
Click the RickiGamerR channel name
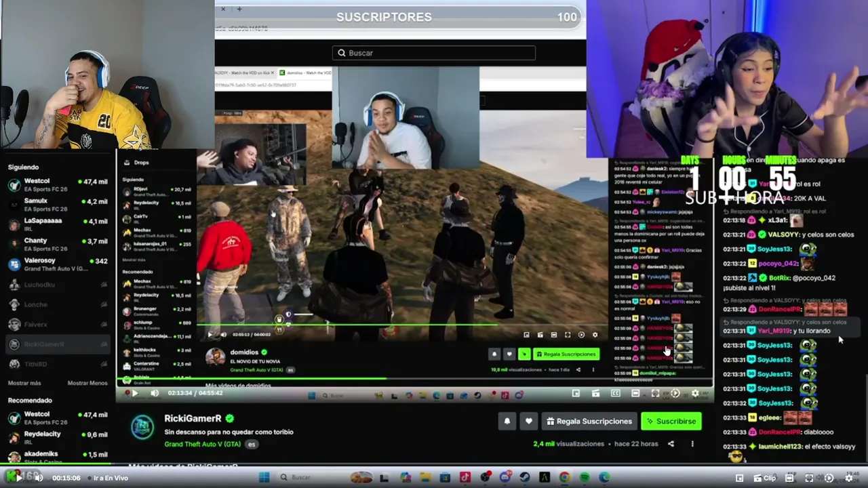(x=193, y=419)
